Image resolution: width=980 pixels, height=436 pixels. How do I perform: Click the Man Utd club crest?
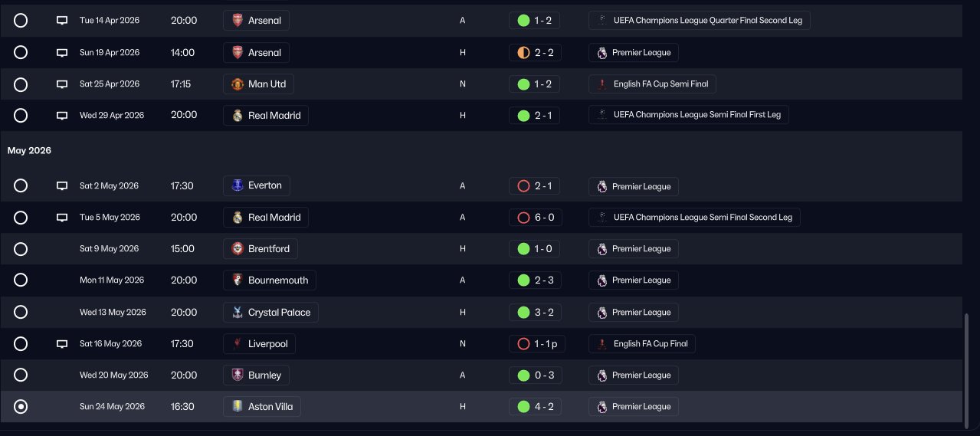pyautogui.click(x=238, y=84)
